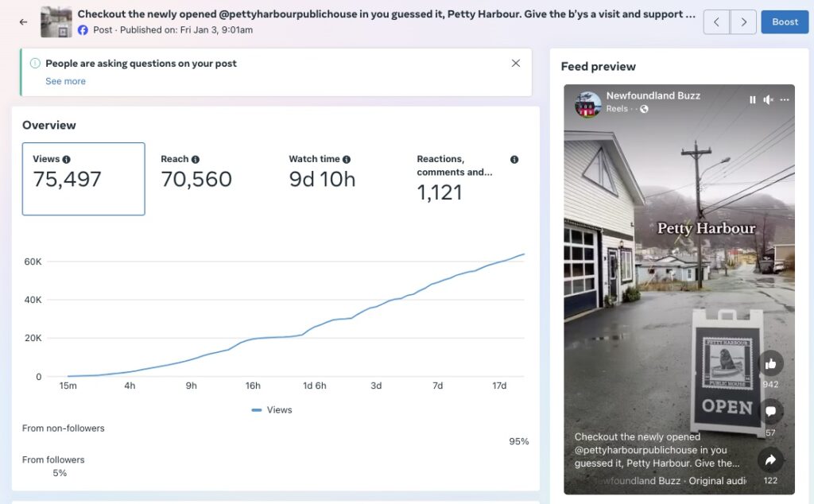This screenshot has height=504, width=814.
Task: Click the 'From followers' label
Action: coord(53,460)
